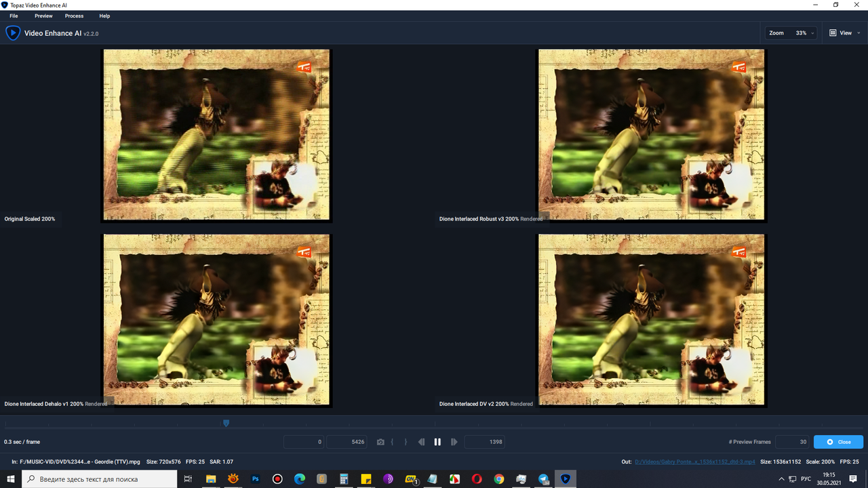
Task: Show hidden system tray icons
Action: coord(781,479)
